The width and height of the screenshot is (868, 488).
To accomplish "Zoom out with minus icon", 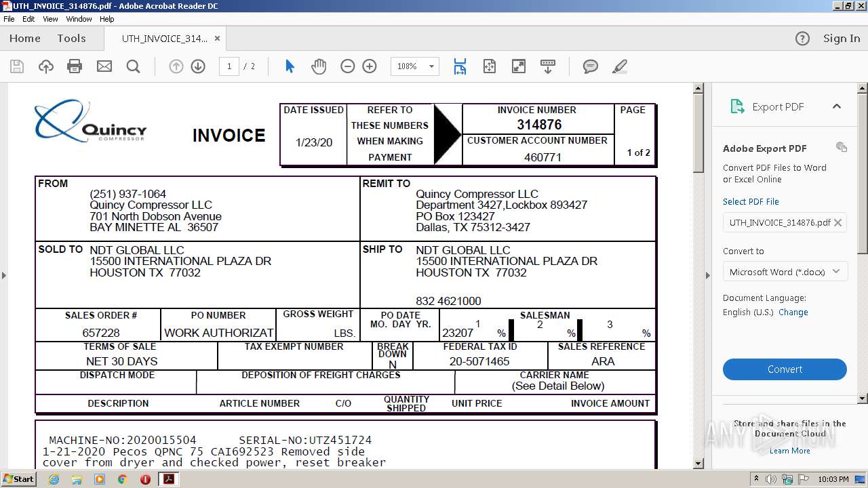I will coord(348,66).
